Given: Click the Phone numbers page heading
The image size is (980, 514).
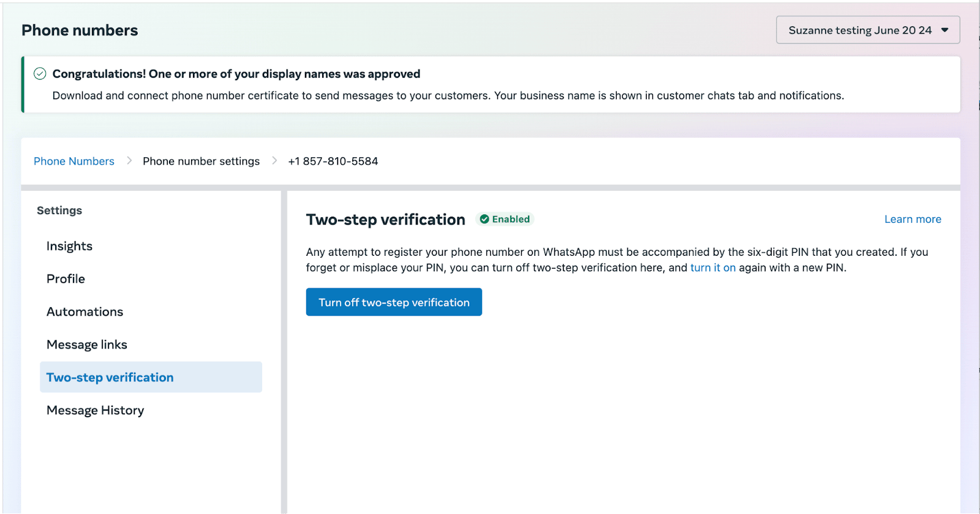Looking at the screenshot, I should click(x=80, y=31).
